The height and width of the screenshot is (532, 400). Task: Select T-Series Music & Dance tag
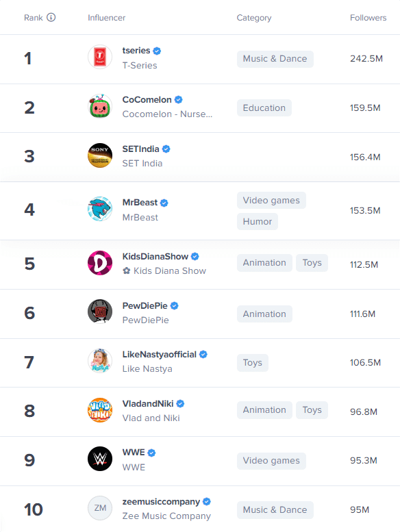(x=275, y=59)
